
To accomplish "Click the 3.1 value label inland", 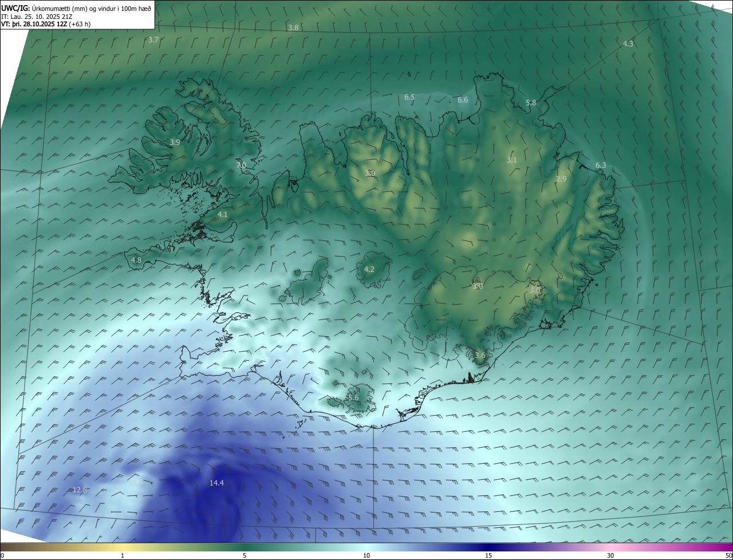I will click(x=511, y=160).
